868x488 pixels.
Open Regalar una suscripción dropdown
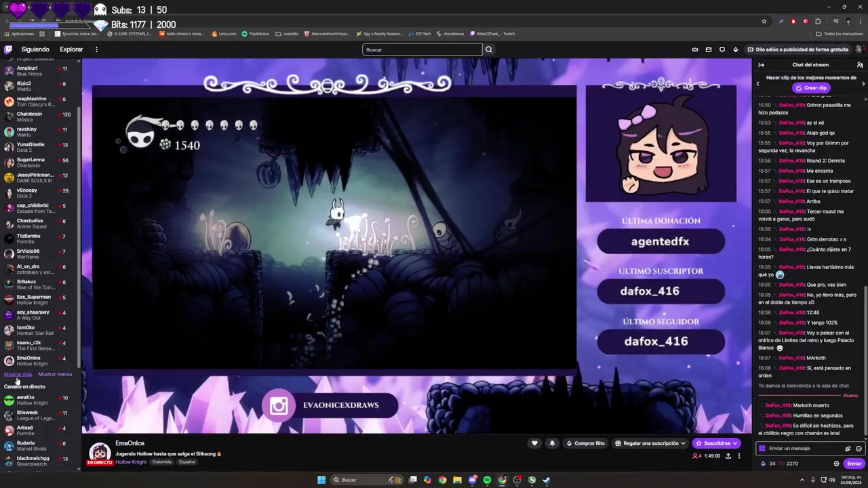pyautogui.click(x=650, y=443)
